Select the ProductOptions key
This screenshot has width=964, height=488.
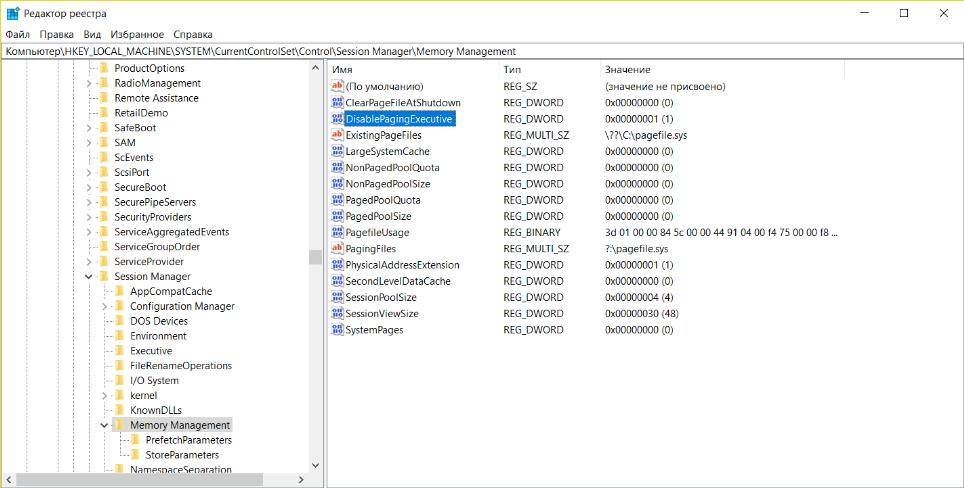point(149,68)
